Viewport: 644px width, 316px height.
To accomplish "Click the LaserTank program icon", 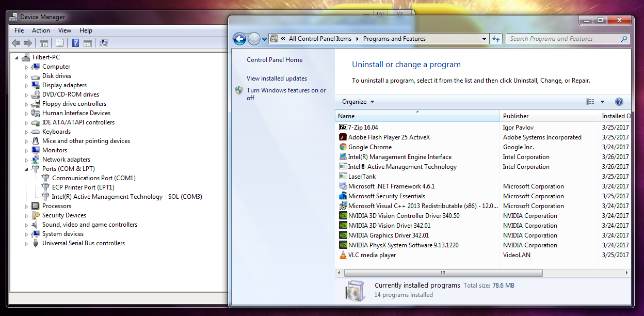I will (343, 177).
